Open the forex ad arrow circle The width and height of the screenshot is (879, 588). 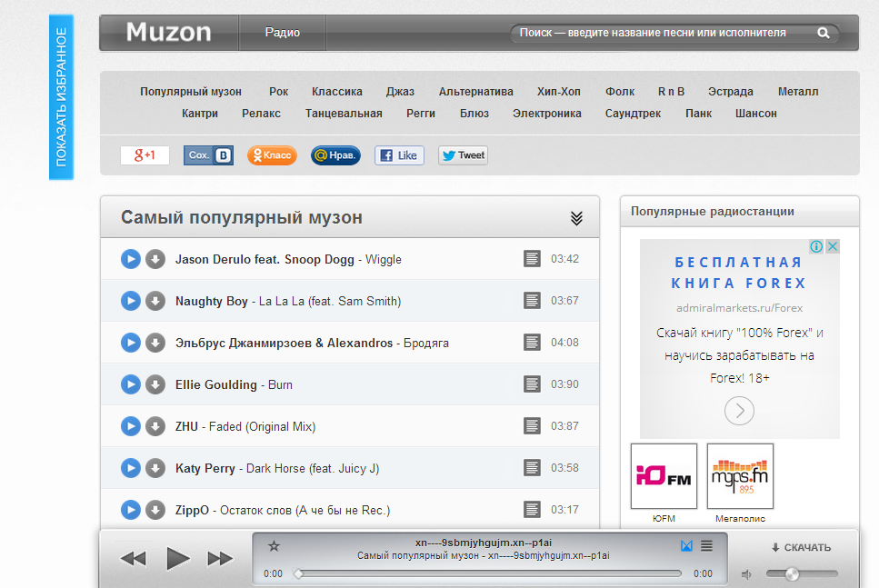[739, 411]
